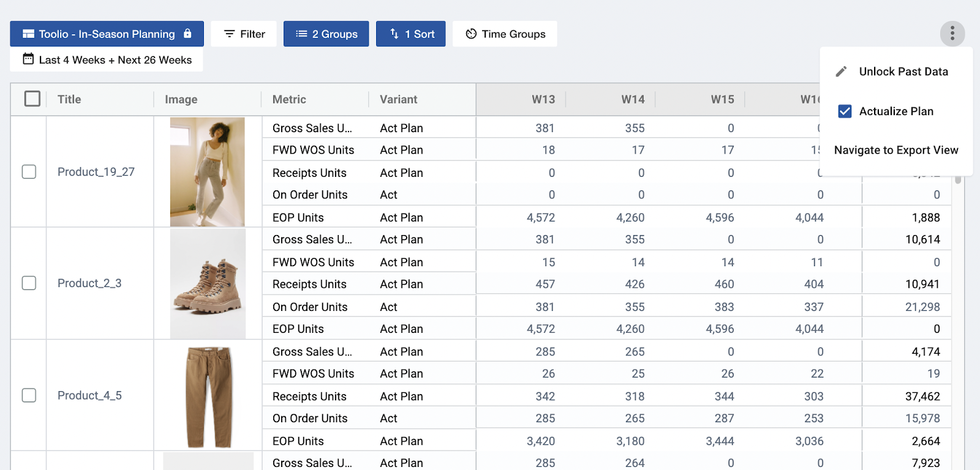Click the table view icon on Toolio button
This screenshot has width=980, height=470.
(28, 34)
